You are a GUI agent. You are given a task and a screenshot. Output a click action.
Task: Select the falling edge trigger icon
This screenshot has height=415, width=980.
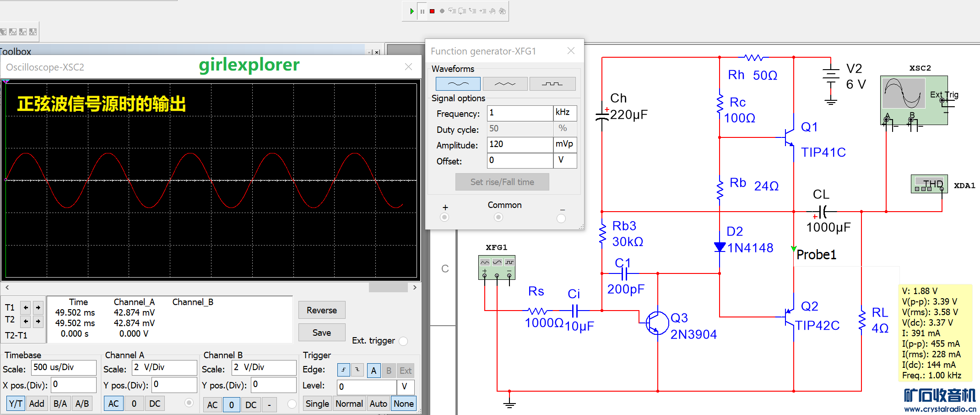357,370
